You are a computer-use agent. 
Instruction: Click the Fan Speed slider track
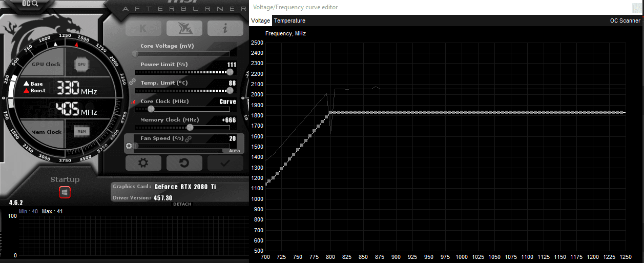(183, 146)
